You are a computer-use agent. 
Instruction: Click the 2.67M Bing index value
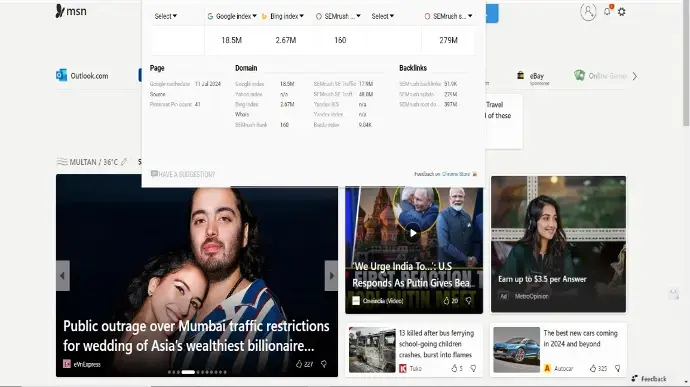pyautogui.click(x=286, y=40)
